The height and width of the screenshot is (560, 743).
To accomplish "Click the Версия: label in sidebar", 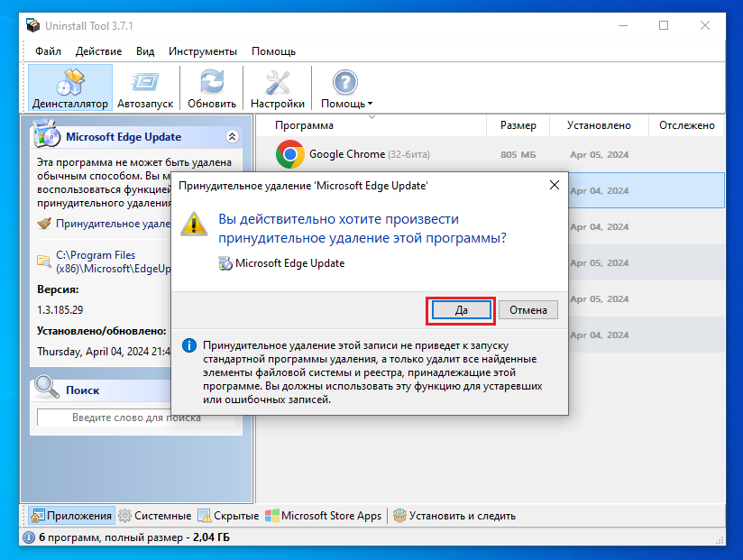I will [x=58, y=289].
